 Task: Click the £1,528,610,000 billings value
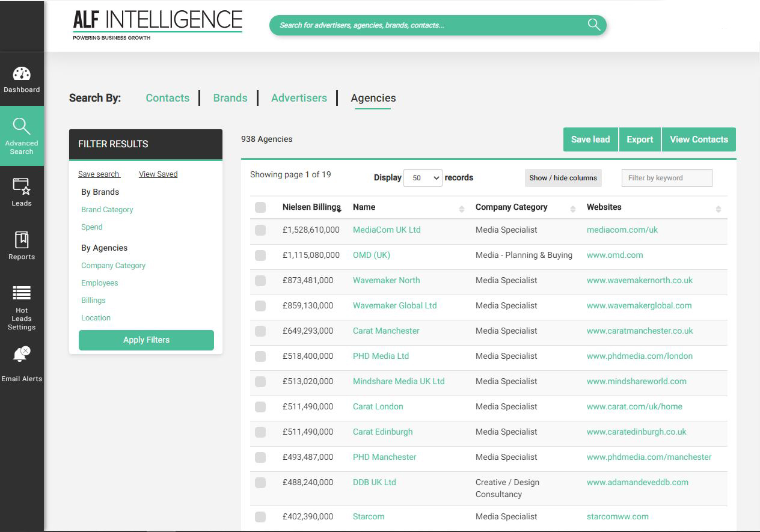pyautogui.click(x=311, y=230)
